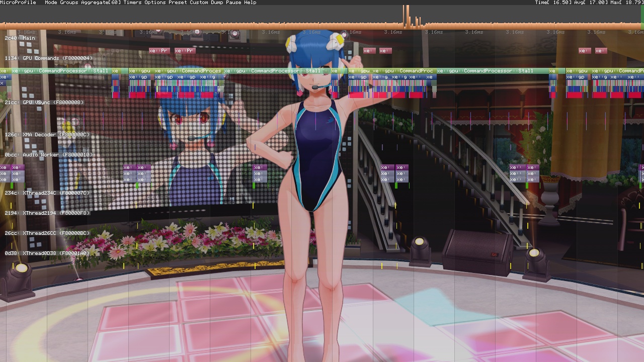Image resolution: width=644 pixels, height=362 pixels.
Task: Click the MicroProfile title label
Action: 18,3
